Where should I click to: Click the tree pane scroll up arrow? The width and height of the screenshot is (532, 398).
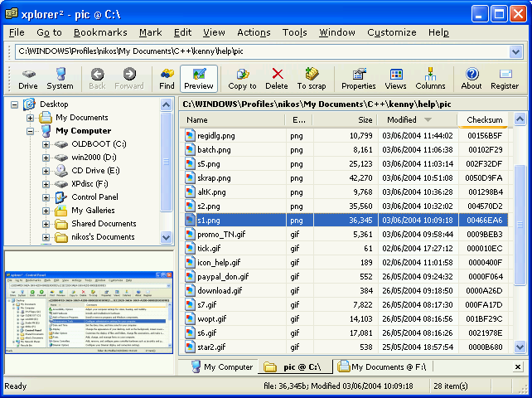coord(166,104)
